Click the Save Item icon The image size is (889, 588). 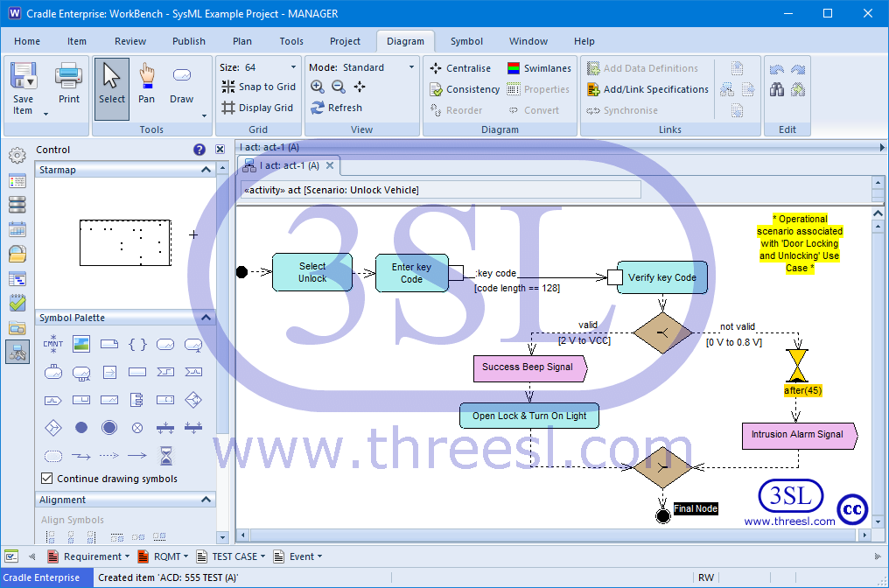[23, 75]
